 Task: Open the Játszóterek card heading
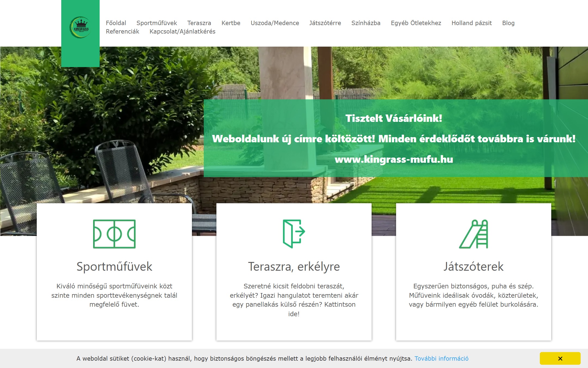(x=474, y=266)
